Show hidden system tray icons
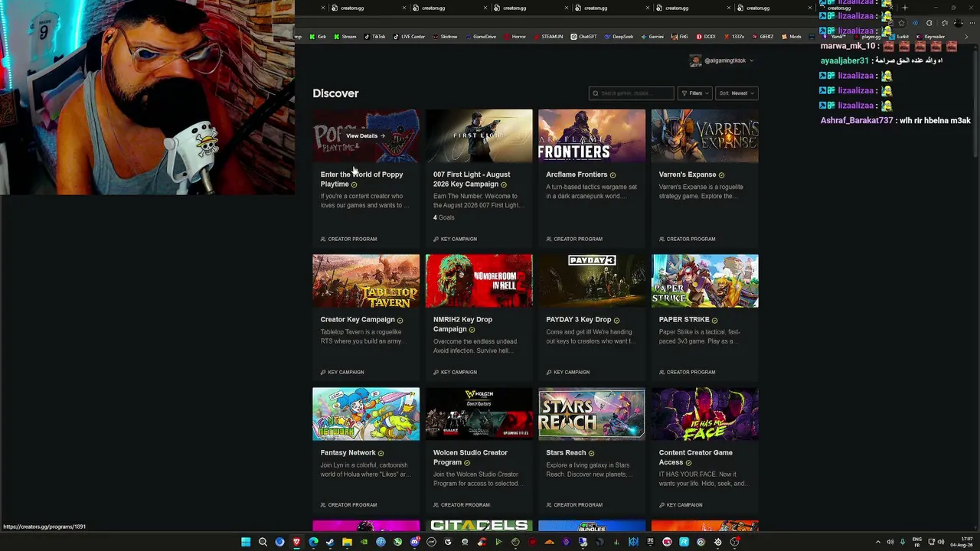The height and width of the screenshot is (551, 980). 878,542
